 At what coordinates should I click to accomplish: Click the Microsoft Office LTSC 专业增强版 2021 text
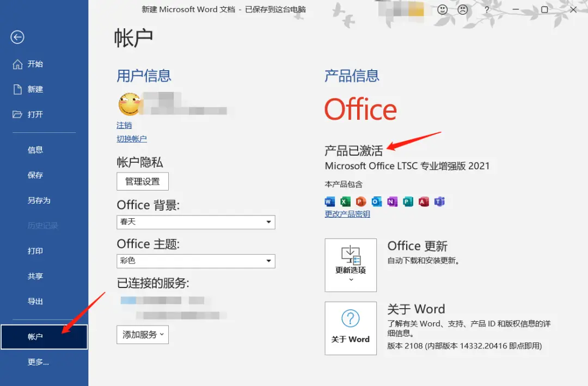tap(407, 166)
